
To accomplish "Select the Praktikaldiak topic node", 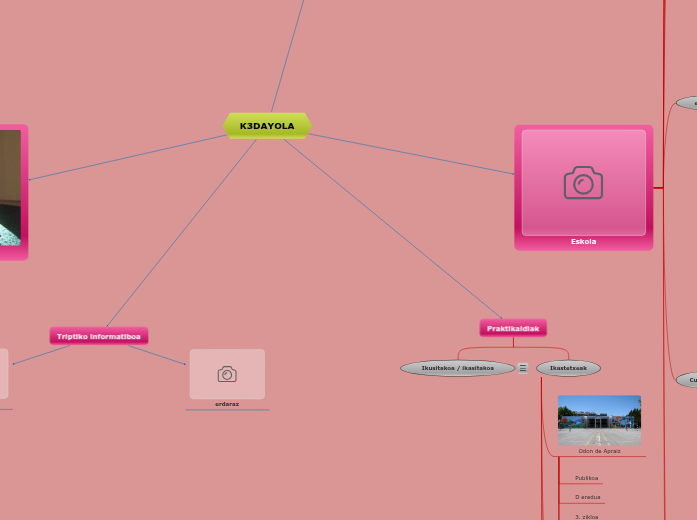I will (x=513, y=328).
